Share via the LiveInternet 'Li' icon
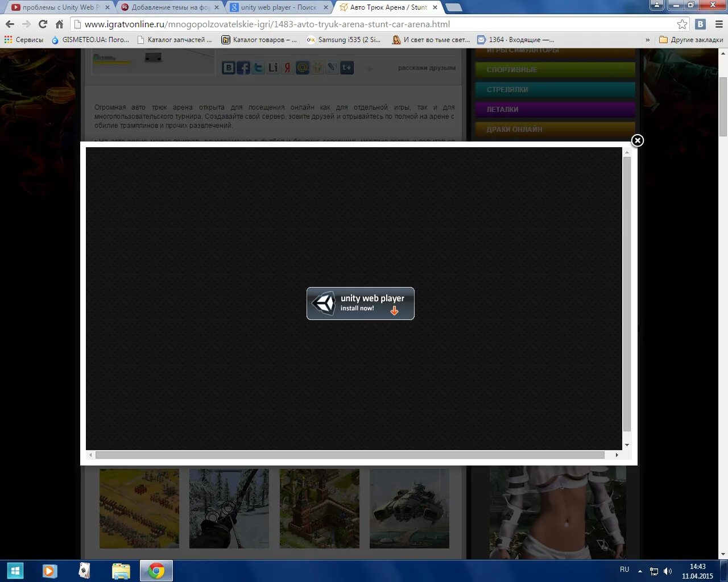The height and width of the screenshot is (582, 728). (x=273, y=68)
